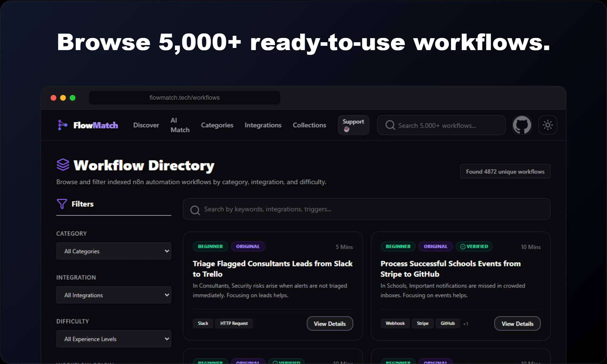The height and width of the screenshot is (364, 607).
Task: Click the Original badge on Stripe to GitHub card
Action: [x=435, y=246]
